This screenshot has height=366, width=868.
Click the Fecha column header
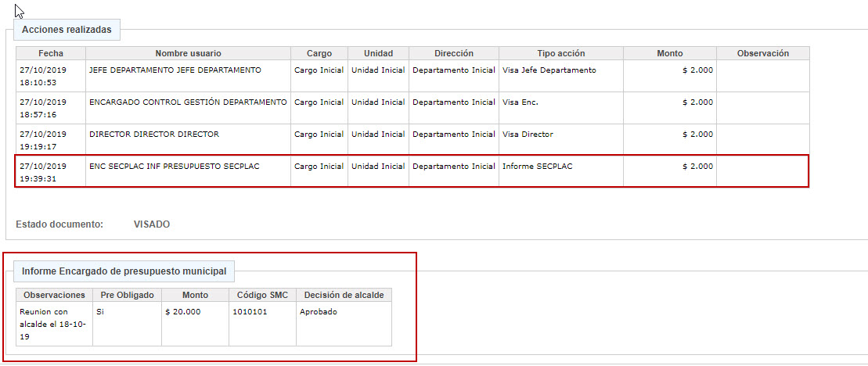pos(50,53)
